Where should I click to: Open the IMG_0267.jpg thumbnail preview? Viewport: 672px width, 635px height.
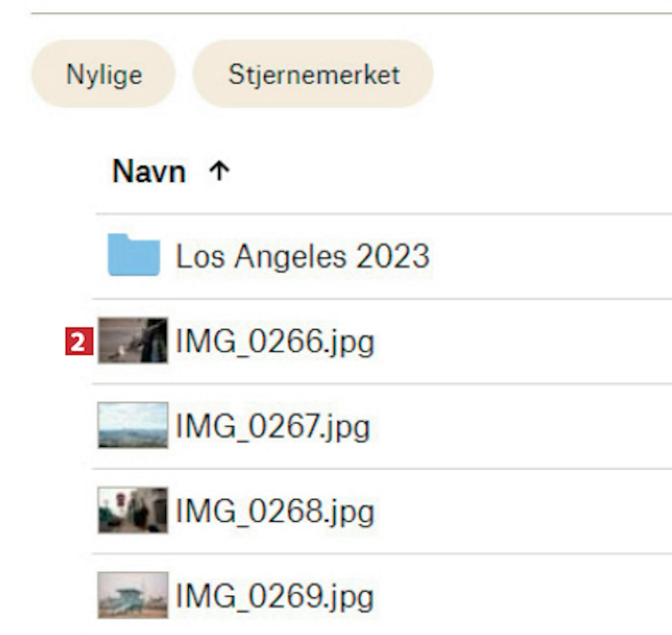click(133, 425)
